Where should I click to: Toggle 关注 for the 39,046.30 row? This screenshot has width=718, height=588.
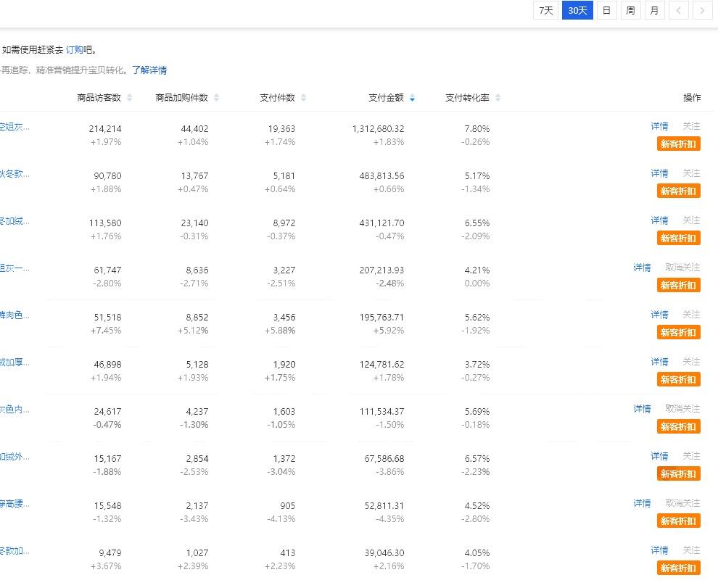click(691, 550)
